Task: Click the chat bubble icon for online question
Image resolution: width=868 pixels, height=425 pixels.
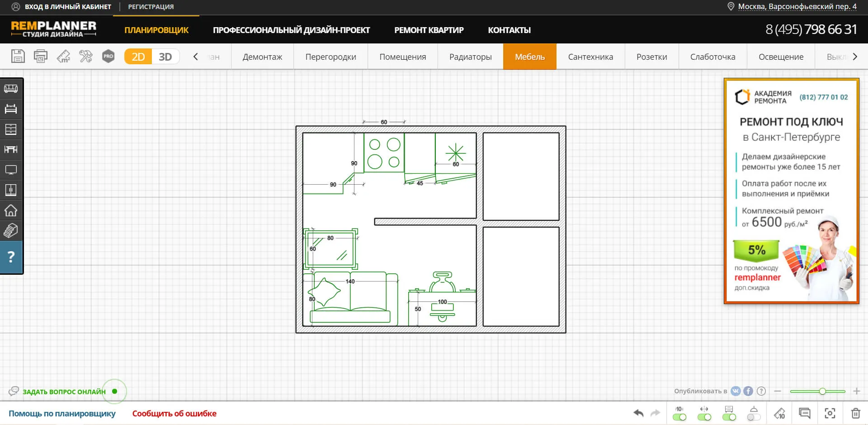Action: [x=14, y=391]
